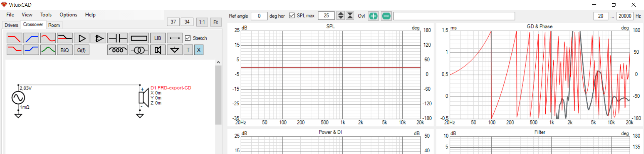Viewport: 644px width, 154px height.
Task: Open the Tools menu
Action: click(46, 15)
